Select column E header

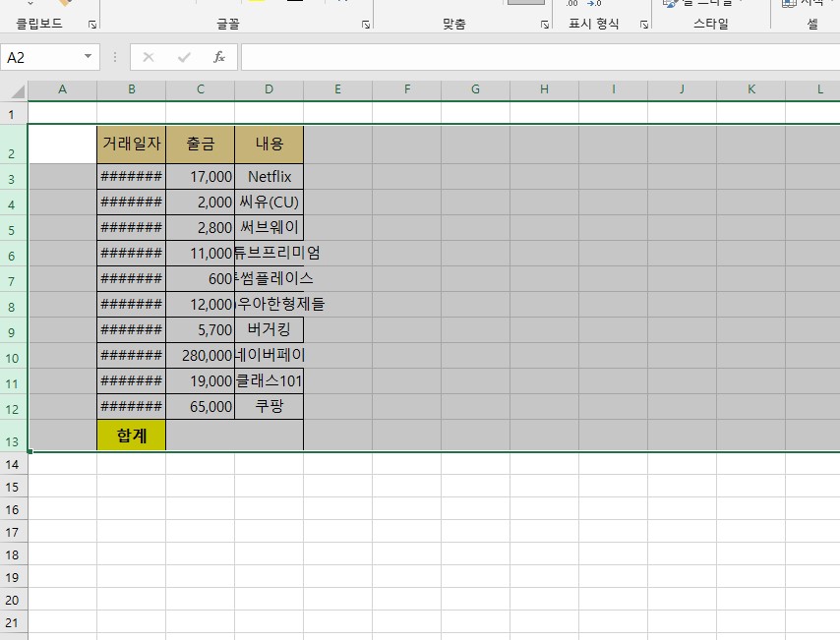click(338, 90)
